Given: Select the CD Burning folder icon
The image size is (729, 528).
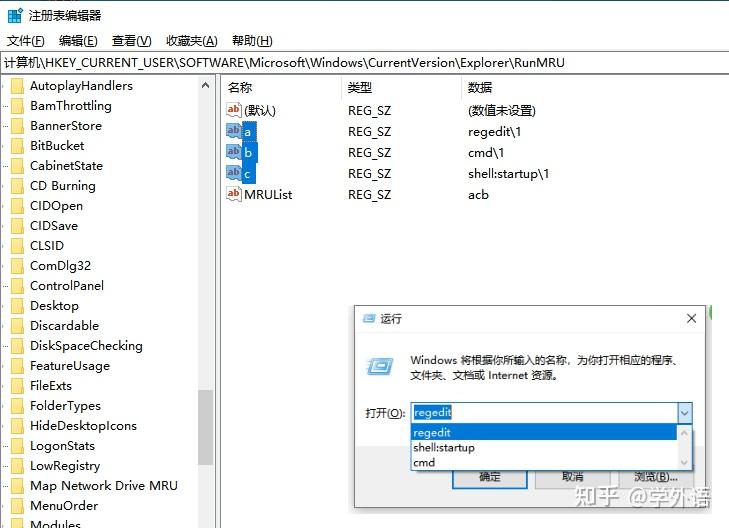Looking at the screenshot, I should (x=17, y=186).
